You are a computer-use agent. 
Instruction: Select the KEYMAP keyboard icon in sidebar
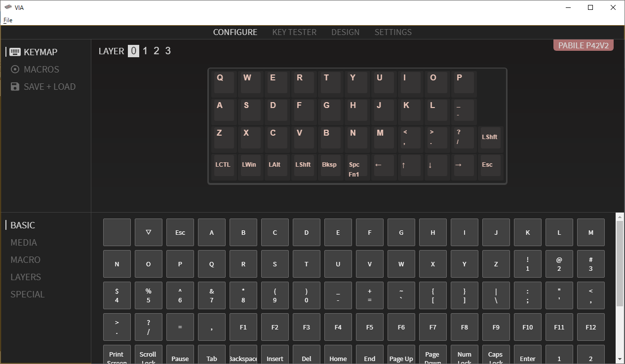pyautogui.click(x=14, y=51)
